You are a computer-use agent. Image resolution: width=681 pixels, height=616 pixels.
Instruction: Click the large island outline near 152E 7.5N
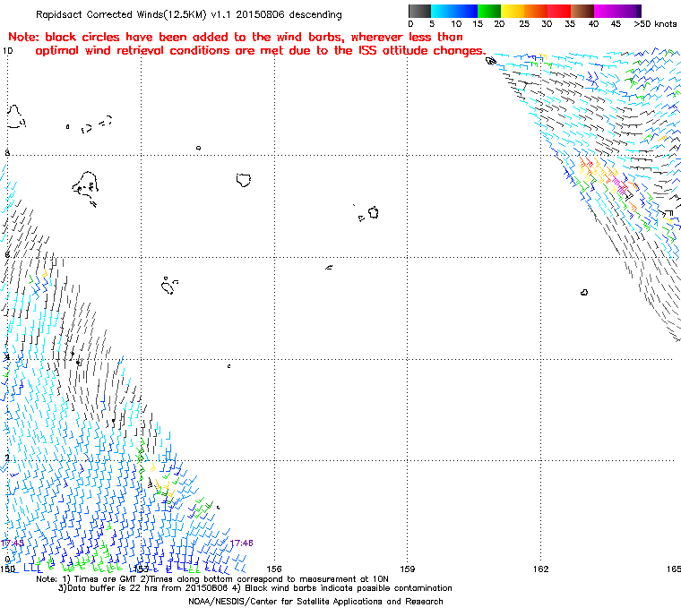click(85, 188)
